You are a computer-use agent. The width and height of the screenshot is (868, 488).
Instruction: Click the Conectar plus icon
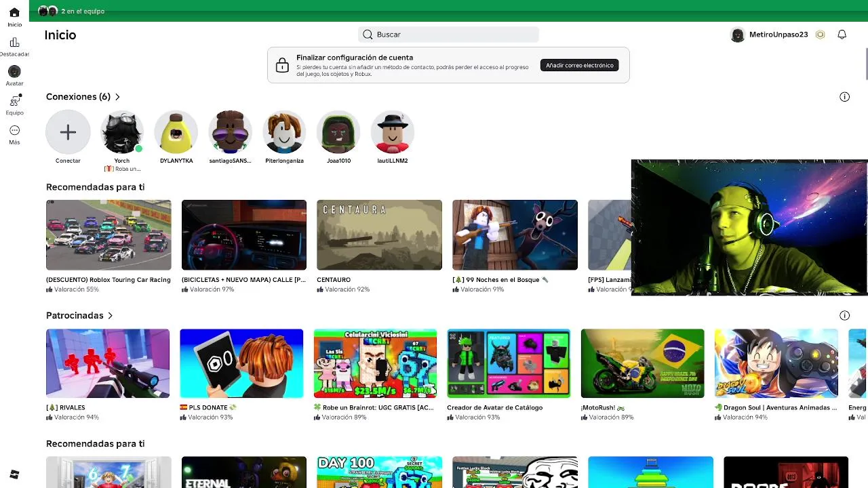(68, 132)
